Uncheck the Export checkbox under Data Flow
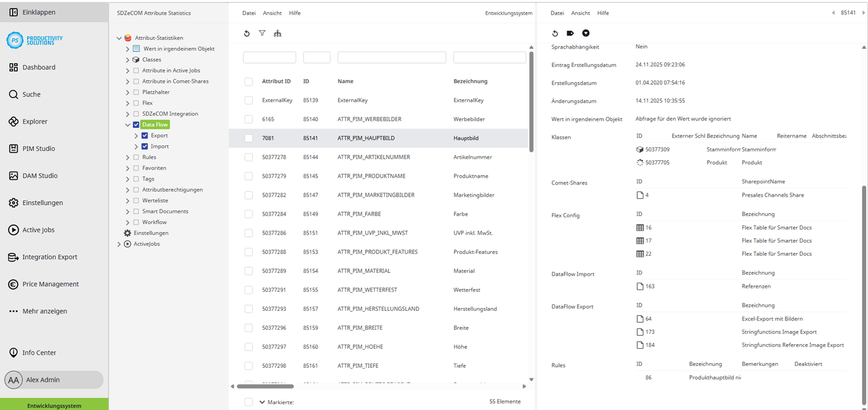Image resolution: width=868 pixels, height=410 pixels. [145, 135]
